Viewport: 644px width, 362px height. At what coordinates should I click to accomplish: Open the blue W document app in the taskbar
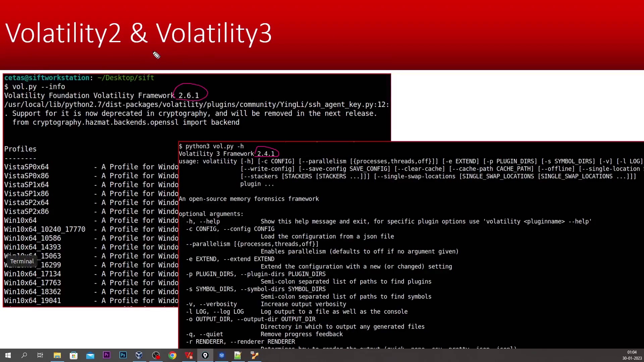[222, 355]
